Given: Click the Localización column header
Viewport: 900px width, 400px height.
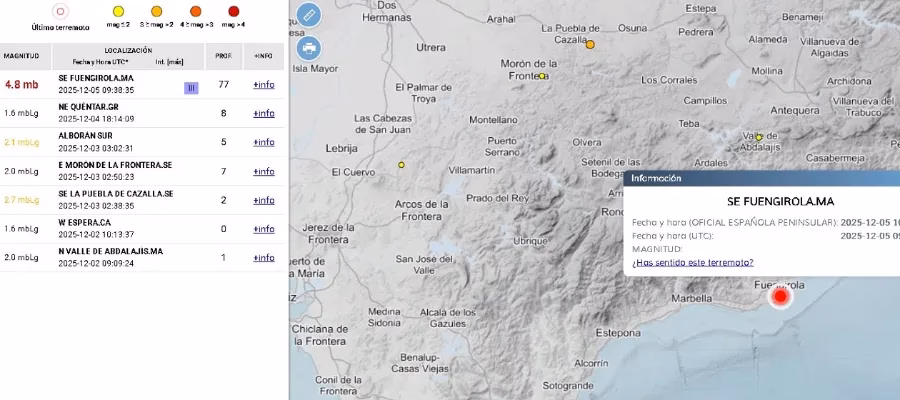Looking at the screenshot, I should pyautogui.click(x=128, y=49).
